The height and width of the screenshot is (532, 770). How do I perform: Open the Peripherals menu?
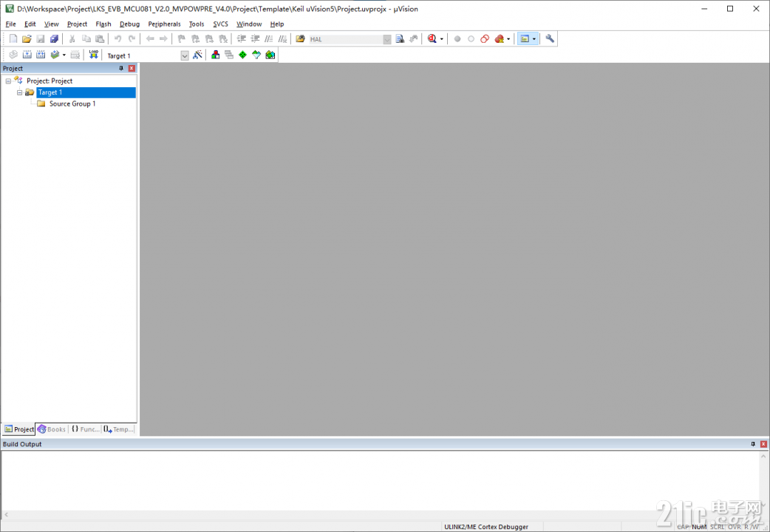(165, 24)
